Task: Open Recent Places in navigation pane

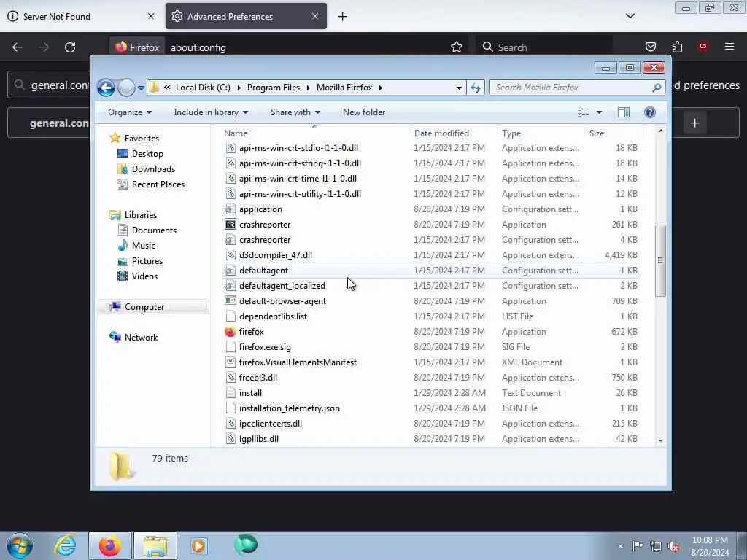Action: [158, 184]
